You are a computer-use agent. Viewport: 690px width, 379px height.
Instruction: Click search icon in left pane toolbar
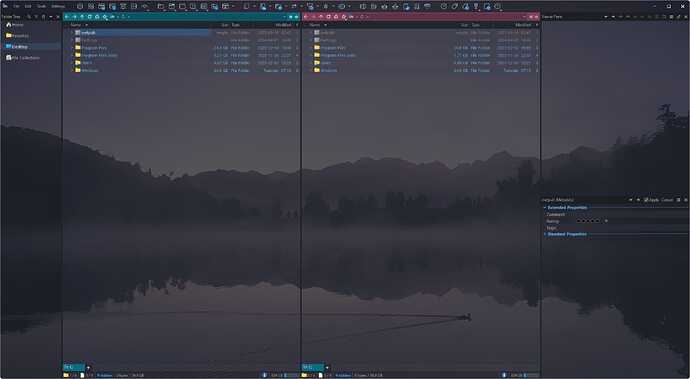pos(105,17)
